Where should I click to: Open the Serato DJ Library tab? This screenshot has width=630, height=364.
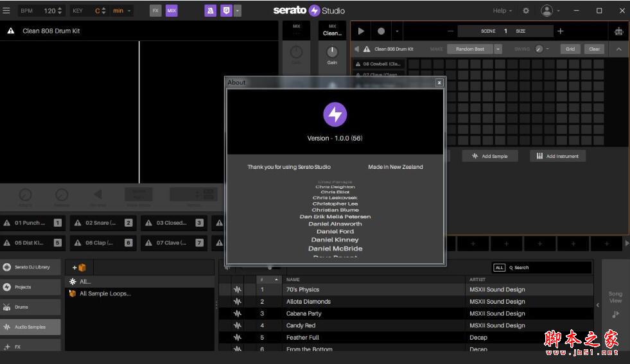pyautogui.click(x=31, y=267)
